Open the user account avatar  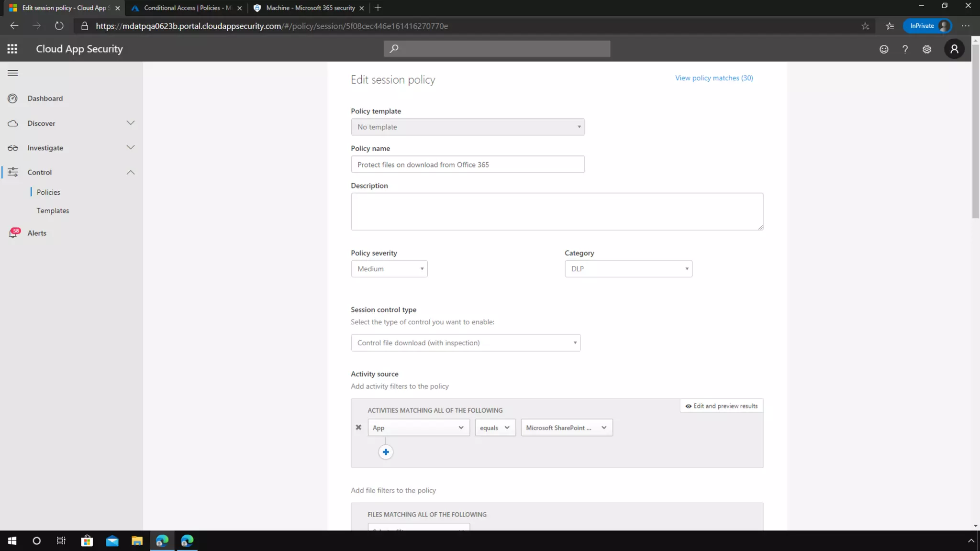click(x=954, y=49)
